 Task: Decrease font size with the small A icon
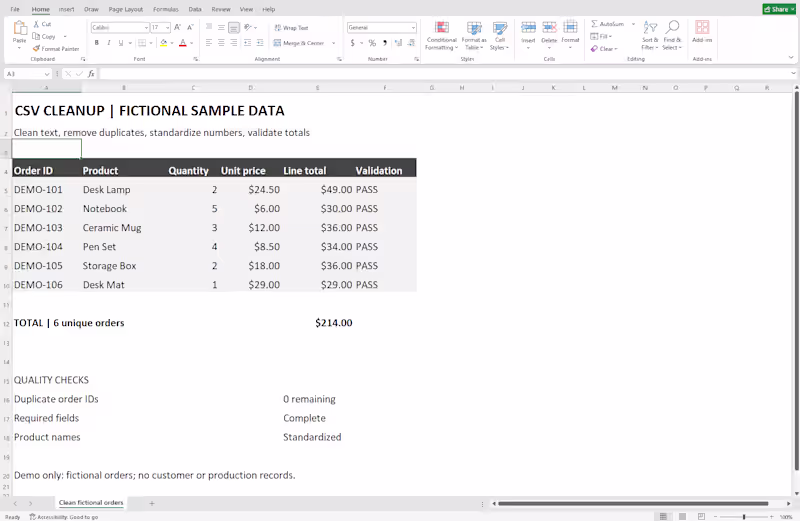190,28
